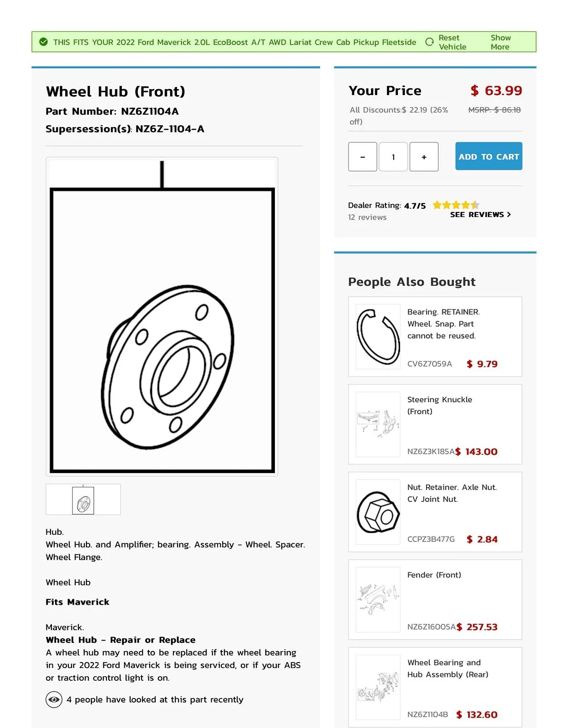Open the Steering Knuckle diagram image
This screenshot has height=728, width=568.
click(378, 424)
